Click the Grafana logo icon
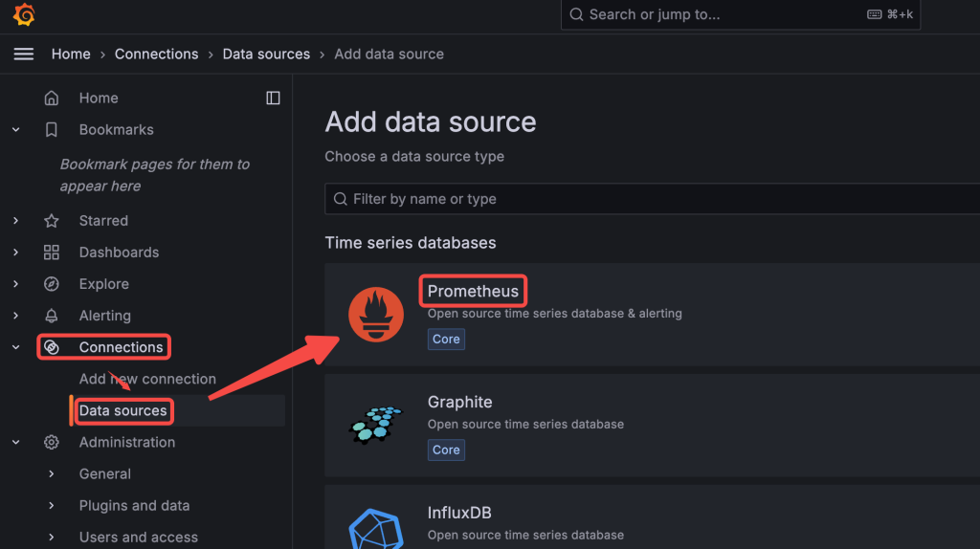Screen dimensions: 980x549 [24, 14]
